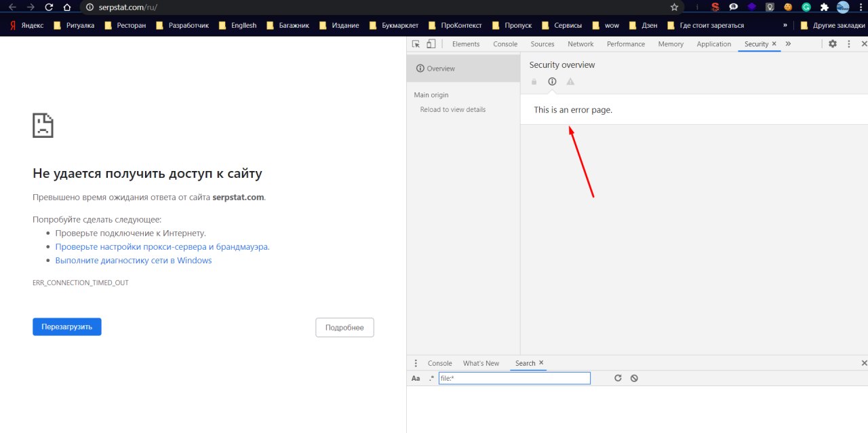The width and height of the screenshot is (868, 433).
Task: Refresh search results in drawer
Action: coord(618,378)
